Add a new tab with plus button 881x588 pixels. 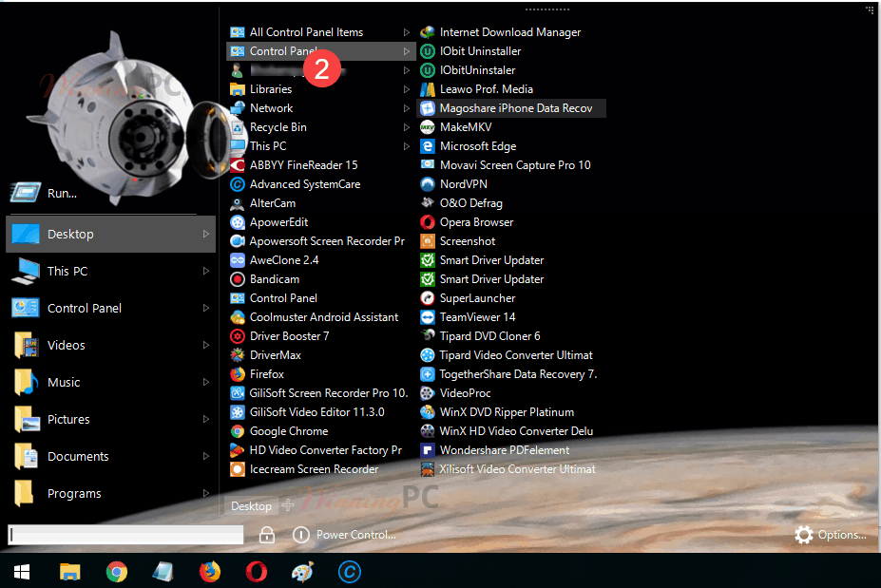point(288,505)
